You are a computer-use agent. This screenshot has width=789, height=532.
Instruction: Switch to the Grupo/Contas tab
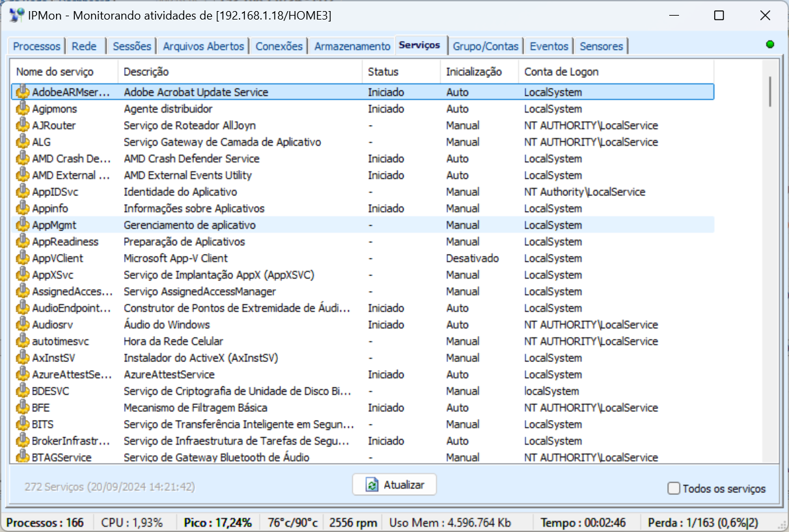486,46
